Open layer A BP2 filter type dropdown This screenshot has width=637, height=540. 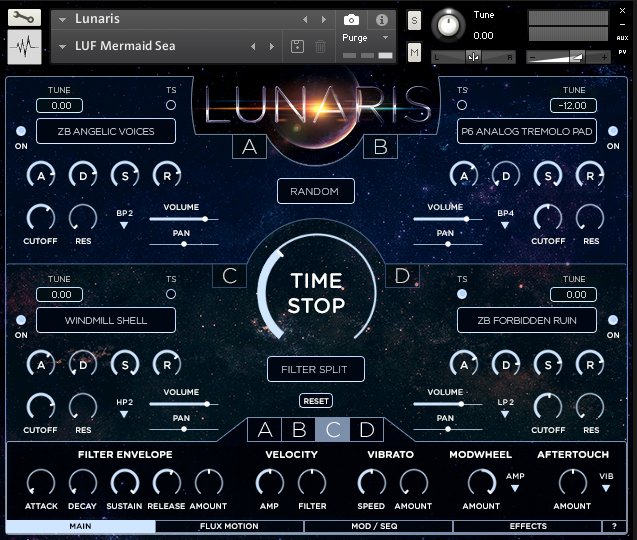pyautogui.click(x=124, y=225)
